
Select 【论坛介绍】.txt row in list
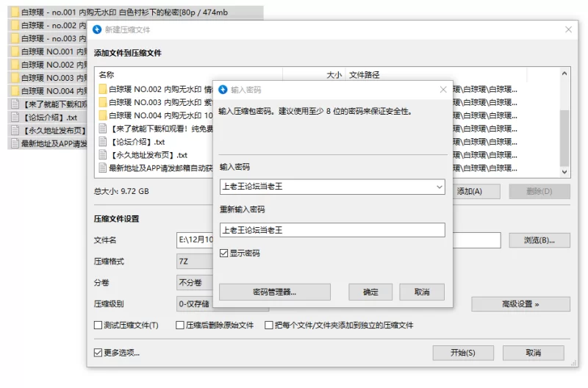(x=154, y=142)
